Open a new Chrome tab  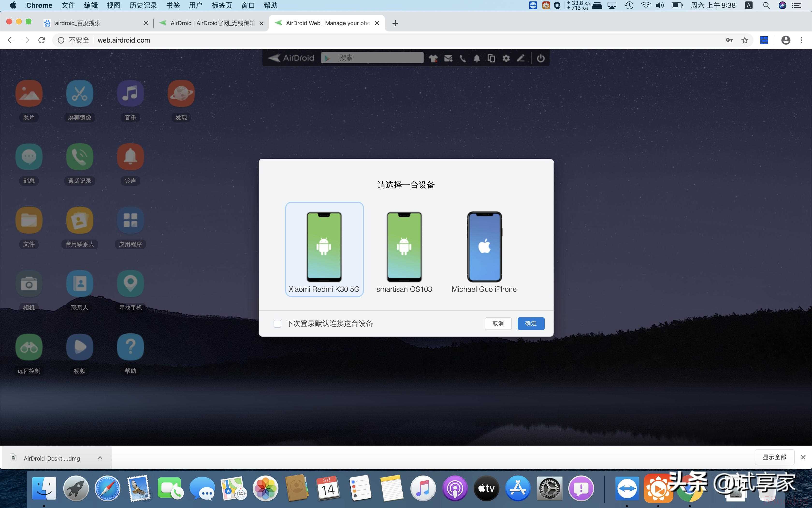(x=395, y=23)
